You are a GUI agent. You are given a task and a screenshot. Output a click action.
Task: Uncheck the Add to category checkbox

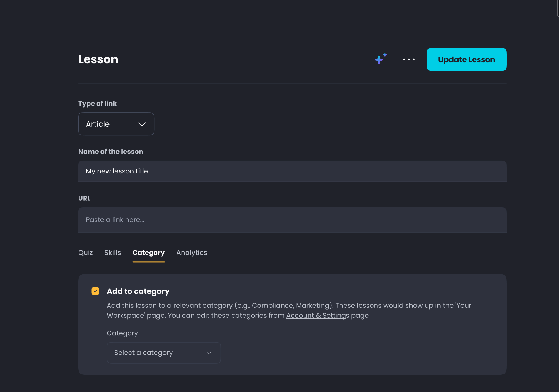pyautogui.click(x=95, y=291)
